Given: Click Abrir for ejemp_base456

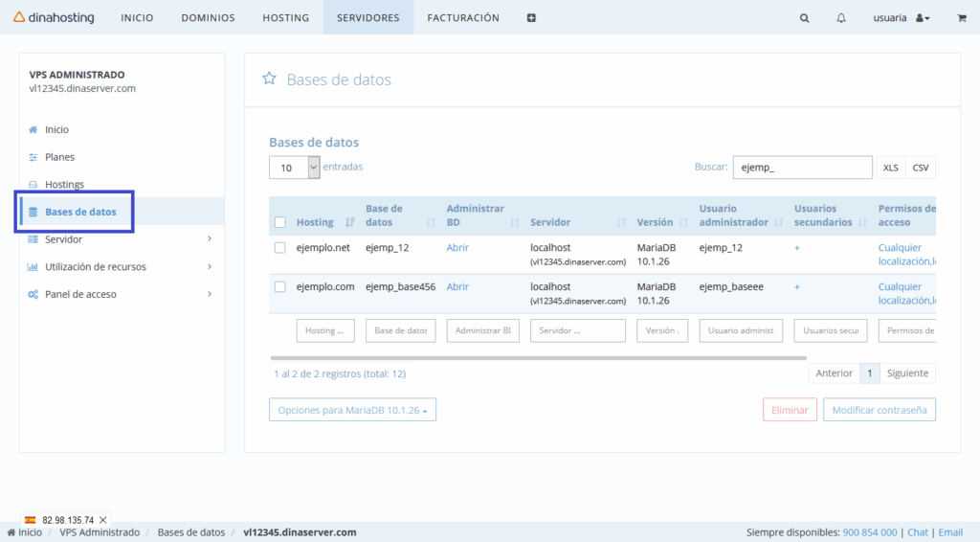Looking at the screenshot, I should pyautogui.click(x=457, y=286).
